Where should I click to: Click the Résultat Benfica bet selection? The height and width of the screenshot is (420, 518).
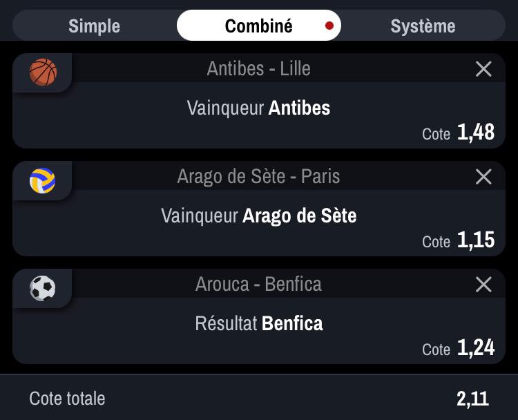tap(259, 323)
